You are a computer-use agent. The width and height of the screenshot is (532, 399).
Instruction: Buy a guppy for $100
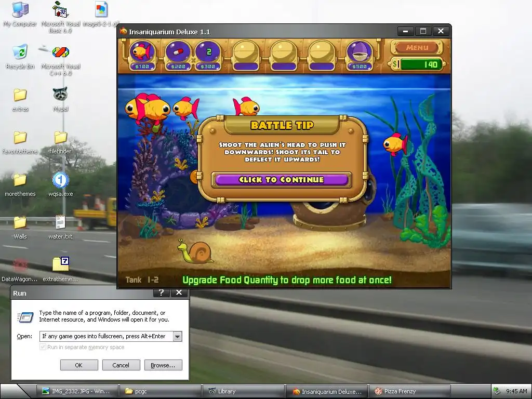142,55
